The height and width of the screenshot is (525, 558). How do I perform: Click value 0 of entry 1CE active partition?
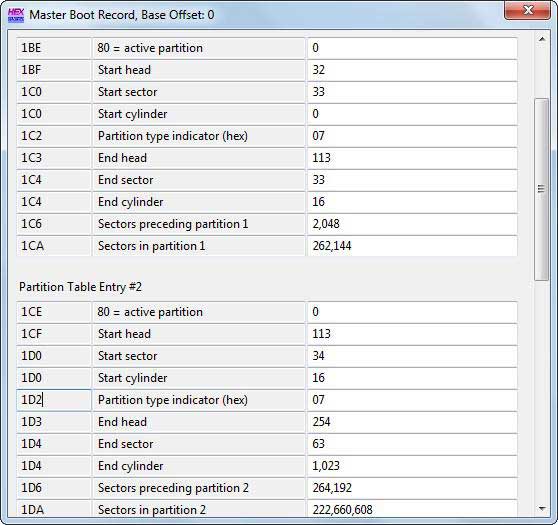[x=412, y=312]
